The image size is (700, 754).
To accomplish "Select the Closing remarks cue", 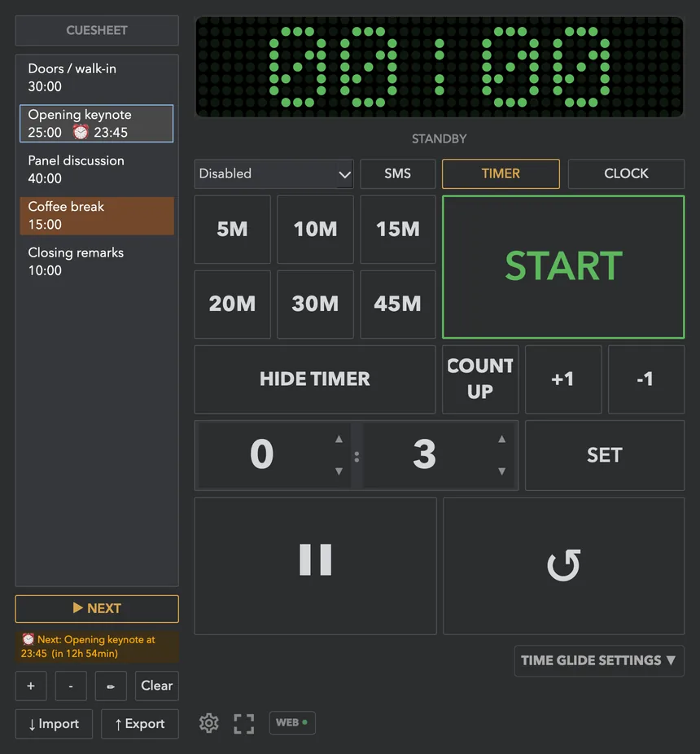I will (x=97, y=261).
